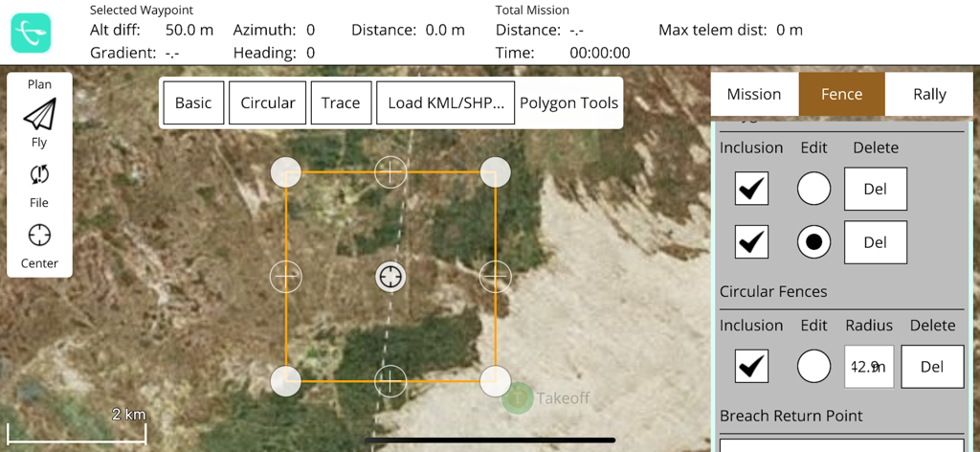Image resolution: width=980 pixels, height=452 pixels.
Task: Switch to the Fence tab
Action: pyautogui.click(x=842, y=95)
